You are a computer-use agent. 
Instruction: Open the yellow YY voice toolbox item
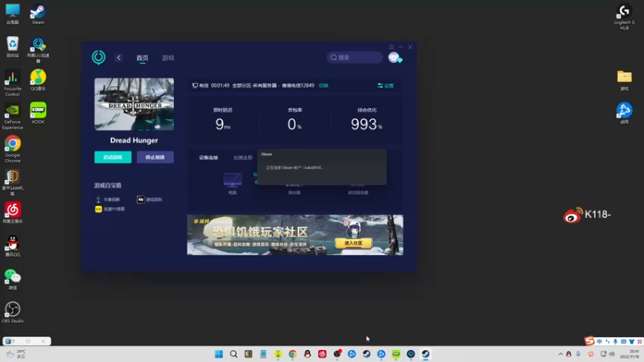coord(109,209)
